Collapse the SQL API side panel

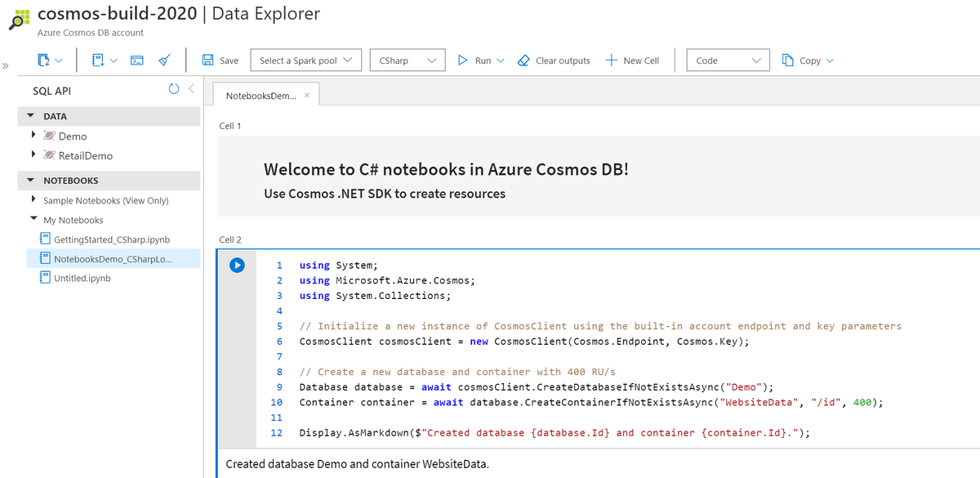point(191,88)
